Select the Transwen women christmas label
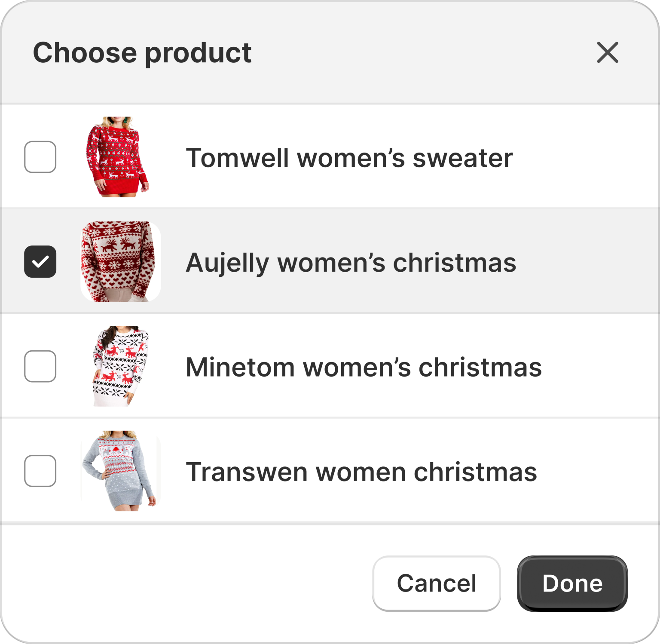 [x=361, y=472]
